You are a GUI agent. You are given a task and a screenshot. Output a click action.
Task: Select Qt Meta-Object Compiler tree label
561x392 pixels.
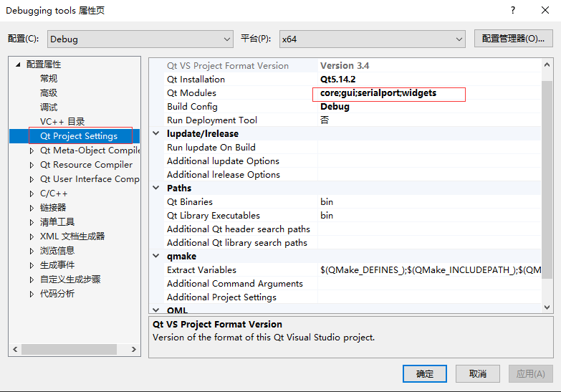coord(90,150)
